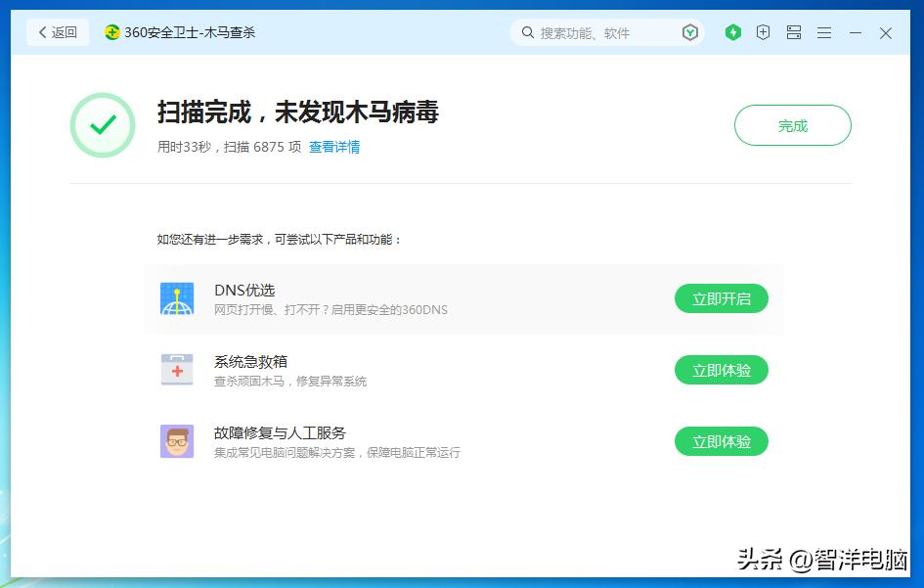
Task: Start 立即体验 for 故障修复与人工服务
Action: (x=721, y=441)
